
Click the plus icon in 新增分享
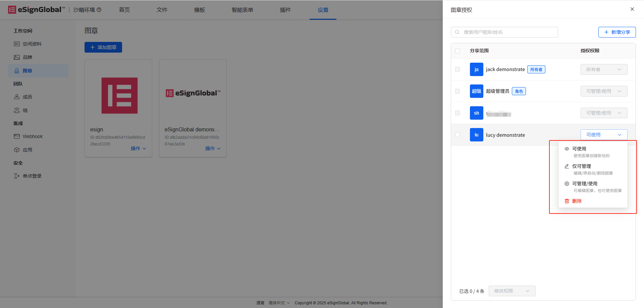606,32
